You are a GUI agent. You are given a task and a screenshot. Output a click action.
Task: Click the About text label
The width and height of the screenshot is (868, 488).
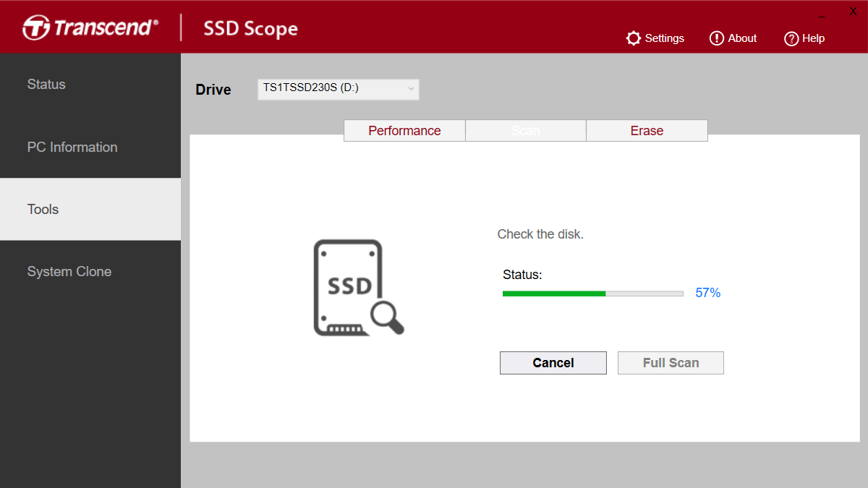(x=742, y=38)
